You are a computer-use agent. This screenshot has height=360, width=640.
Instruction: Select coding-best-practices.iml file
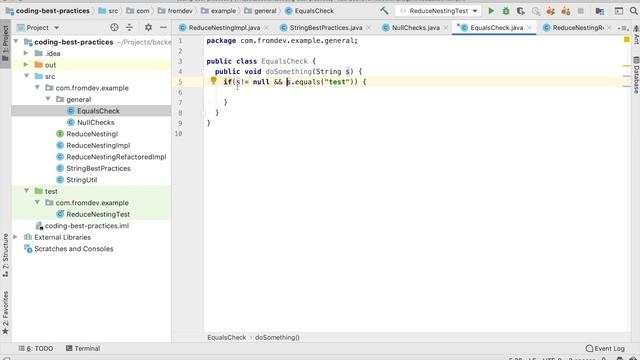pyautogui.click(x=87, y=225)
